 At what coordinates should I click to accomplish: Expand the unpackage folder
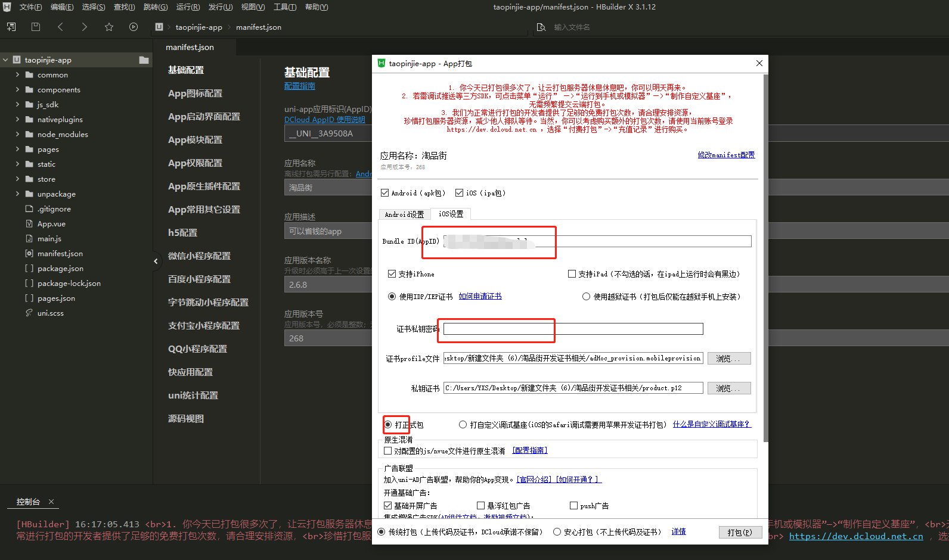[x=17, y=194]
